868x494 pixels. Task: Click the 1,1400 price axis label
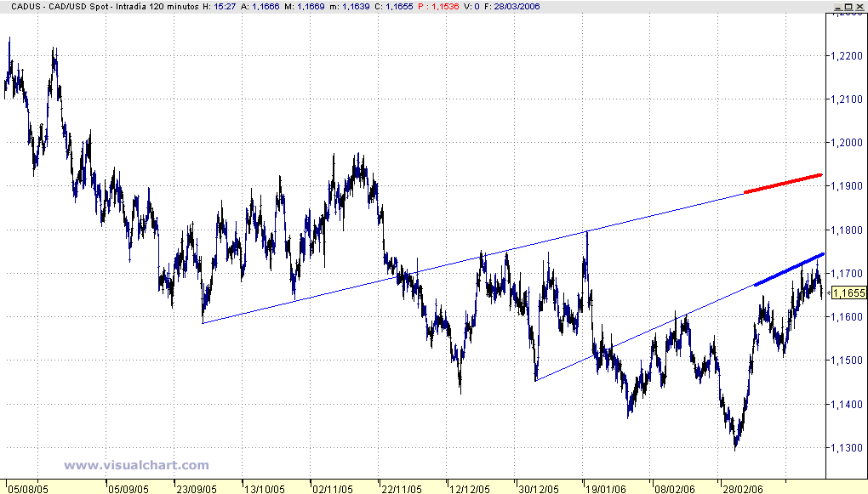pos(847,405)
